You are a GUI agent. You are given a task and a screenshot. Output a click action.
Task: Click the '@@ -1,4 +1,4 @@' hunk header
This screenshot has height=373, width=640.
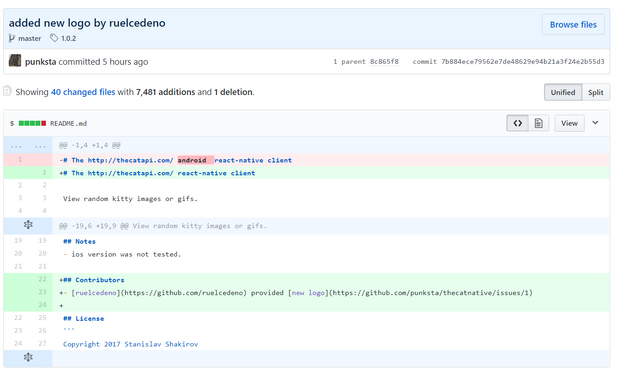[89, 145]
